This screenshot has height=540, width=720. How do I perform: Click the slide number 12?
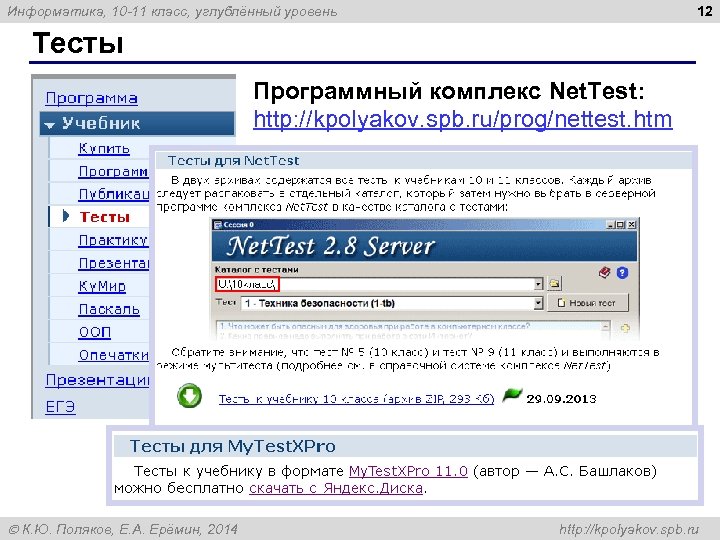click(x=704, y=11)
